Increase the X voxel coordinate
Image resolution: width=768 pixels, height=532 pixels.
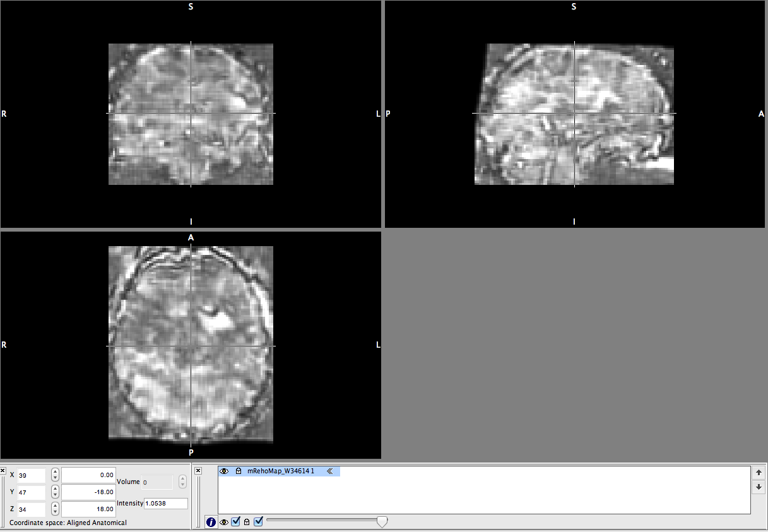click(55, 472)
